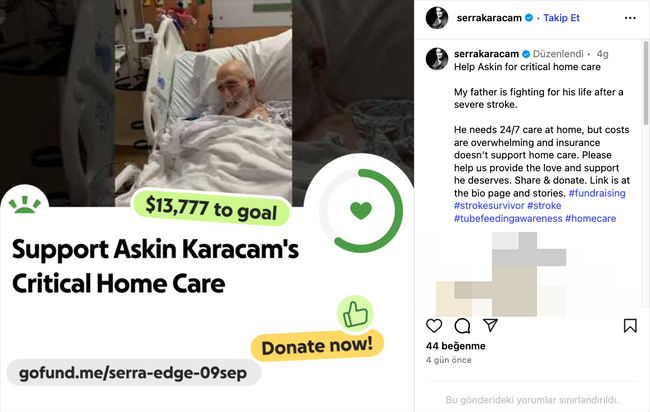Open comments via speech bubble icon
Screen dimensions: 650x412
click(462, 326)
